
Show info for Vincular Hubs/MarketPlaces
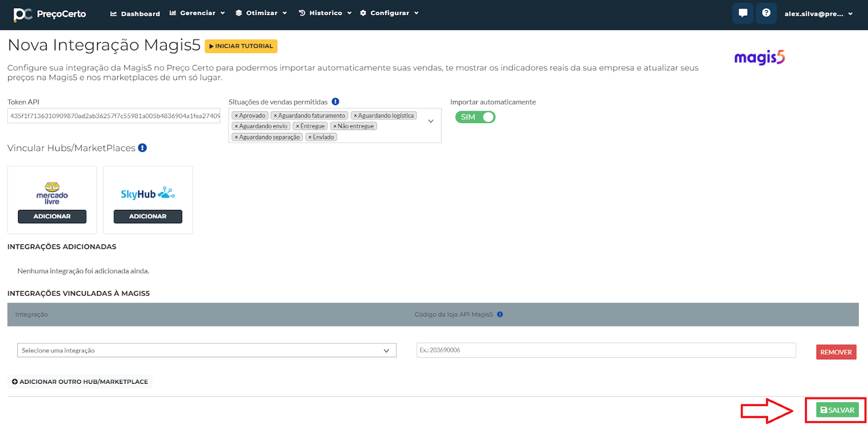coord(142,147)
